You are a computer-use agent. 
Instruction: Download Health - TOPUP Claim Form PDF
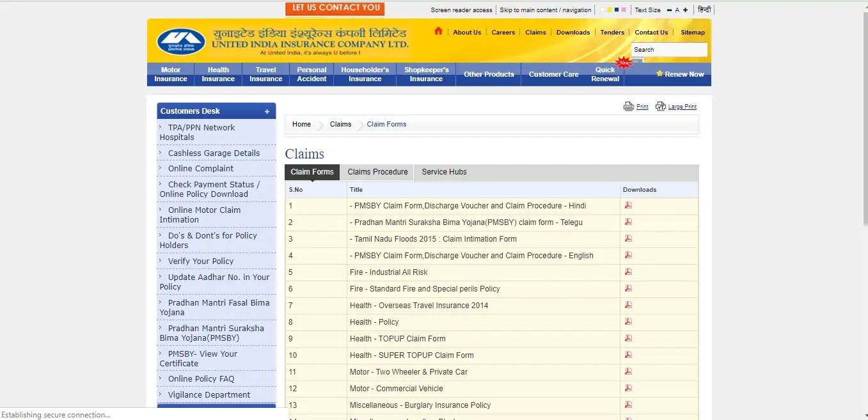628,338
